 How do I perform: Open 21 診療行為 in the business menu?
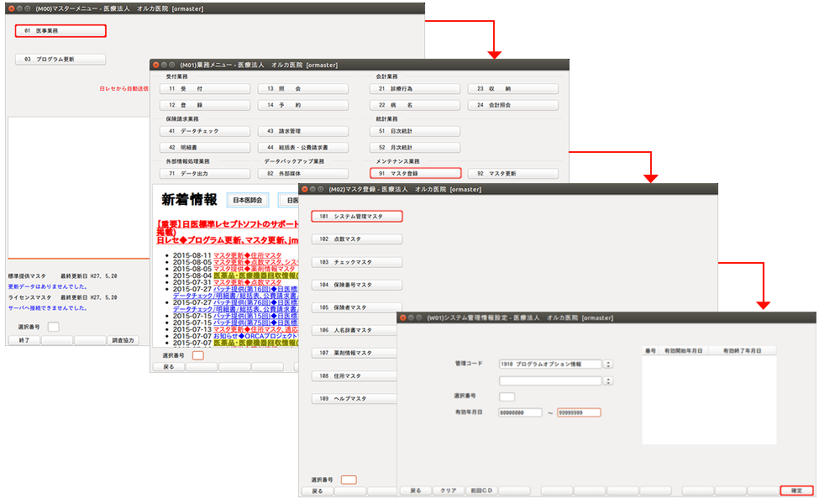coord(415,89)
